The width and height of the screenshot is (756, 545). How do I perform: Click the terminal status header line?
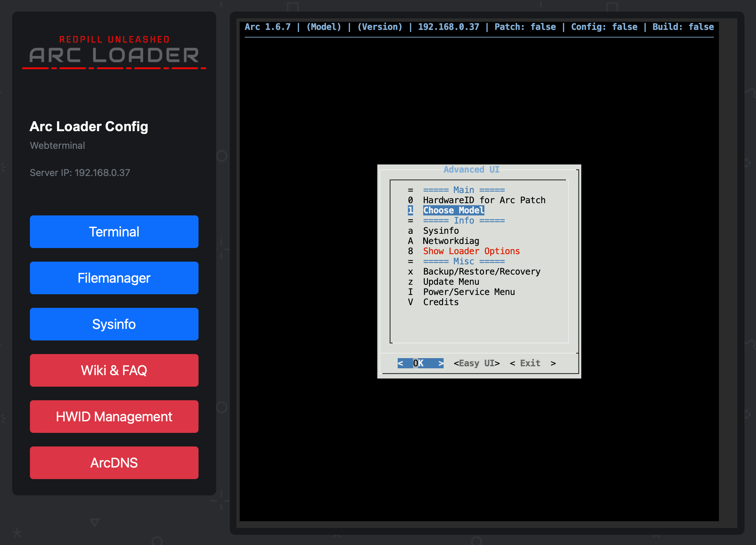point(479,27)
